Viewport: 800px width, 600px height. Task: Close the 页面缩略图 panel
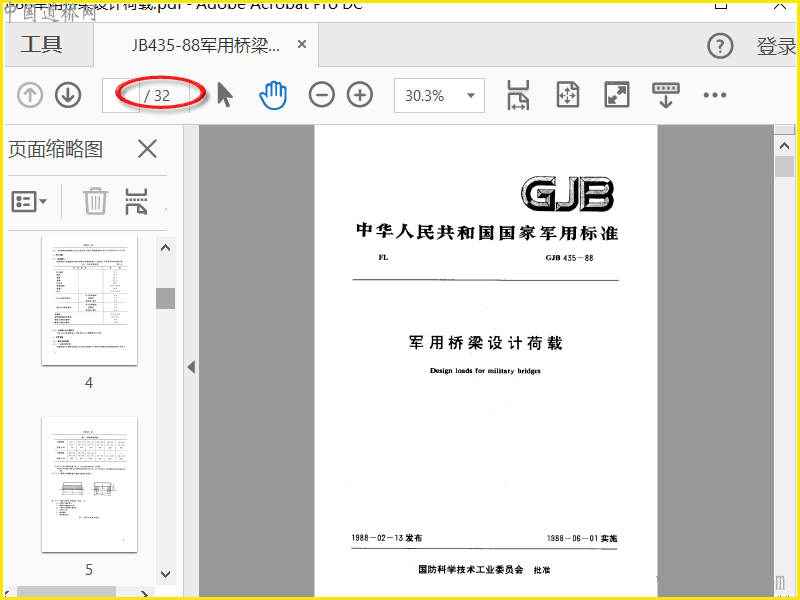click(147, 149)
